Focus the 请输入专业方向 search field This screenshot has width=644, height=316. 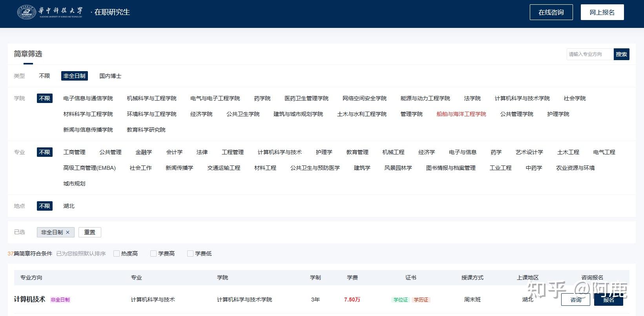point(590,54)
